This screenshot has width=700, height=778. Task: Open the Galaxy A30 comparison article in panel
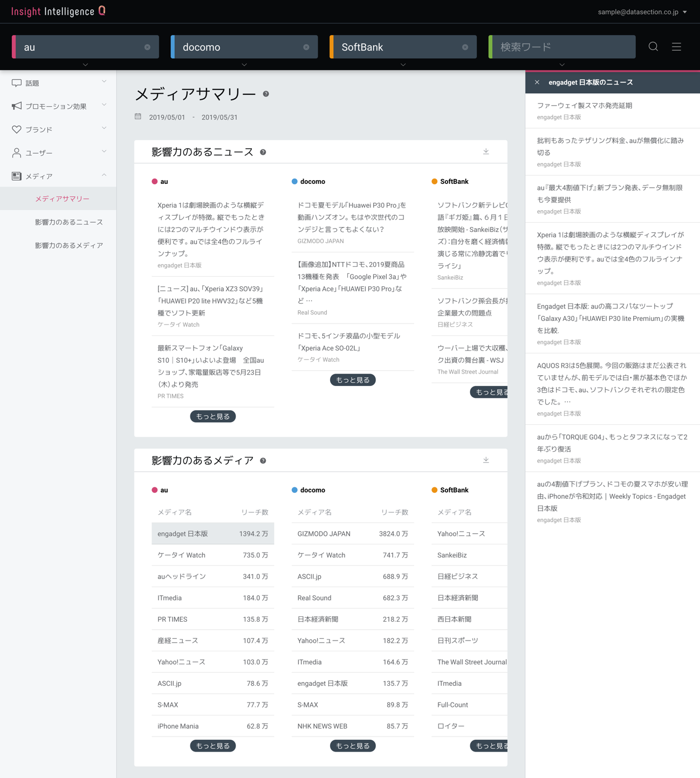(613, 323)
